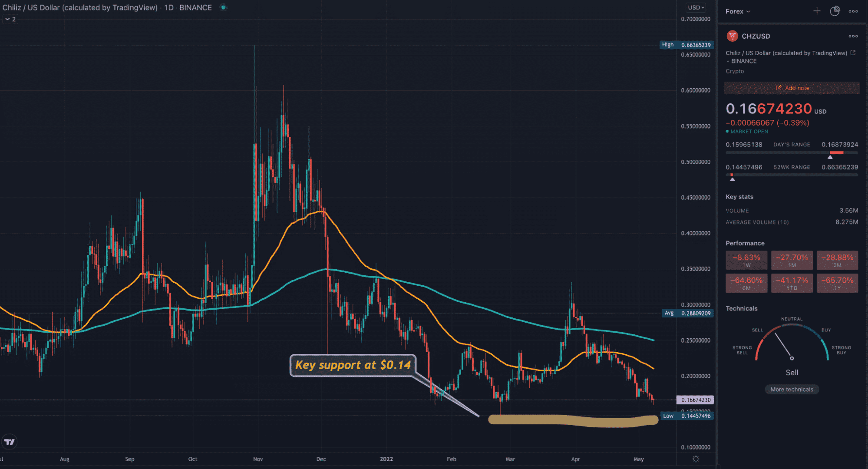Click the Performance heading
The height and width of the screenshot is (469, 868).
click(745, 243)
